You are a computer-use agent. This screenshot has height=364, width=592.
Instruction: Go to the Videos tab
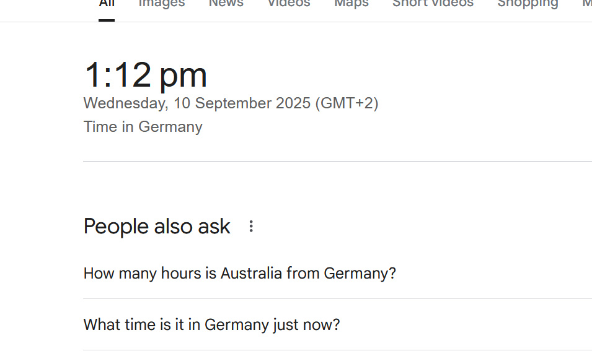tap(288, 4)
